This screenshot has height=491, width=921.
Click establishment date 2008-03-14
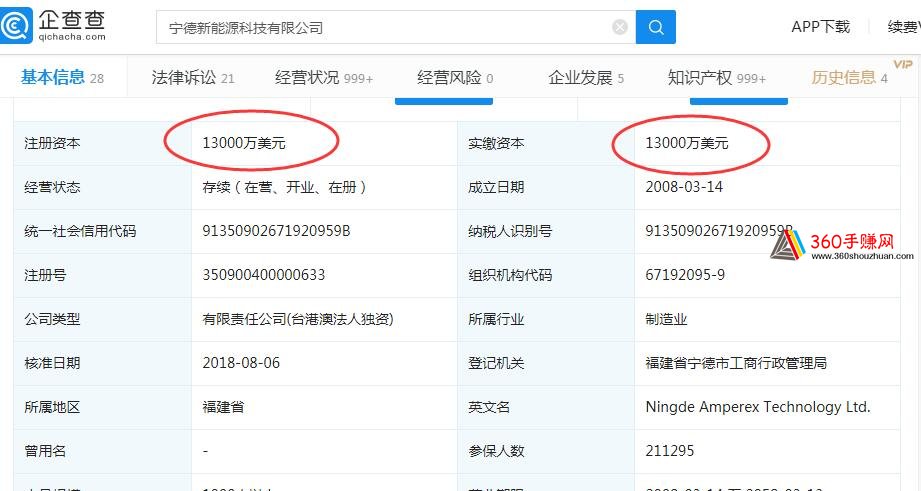[684, 187]
